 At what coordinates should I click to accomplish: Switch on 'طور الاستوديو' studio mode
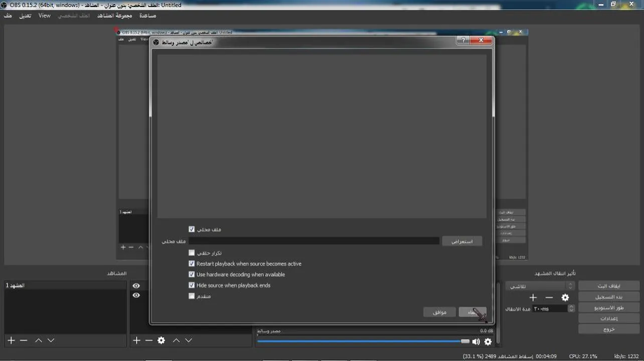[x=608, y=308]
